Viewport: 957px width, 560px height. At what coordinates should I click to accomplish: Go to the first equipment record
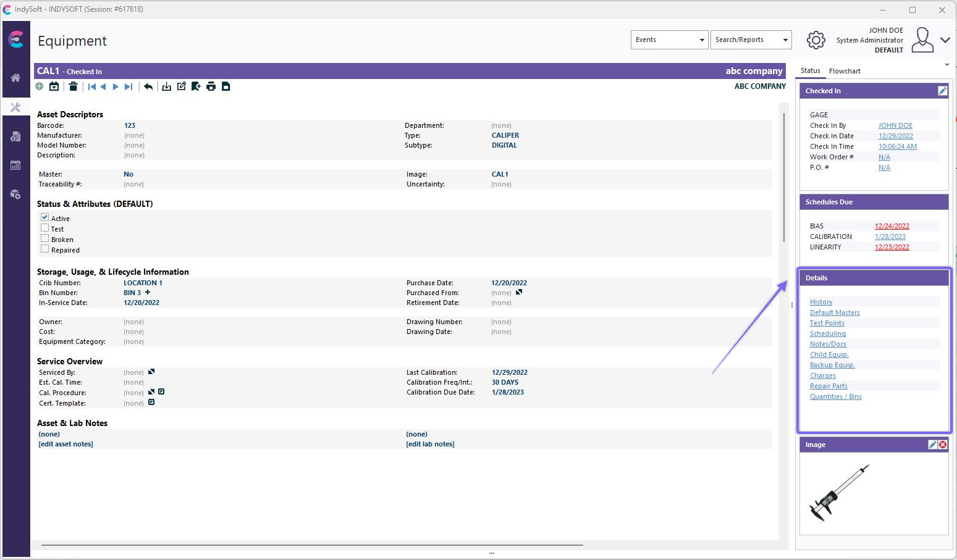92,86
